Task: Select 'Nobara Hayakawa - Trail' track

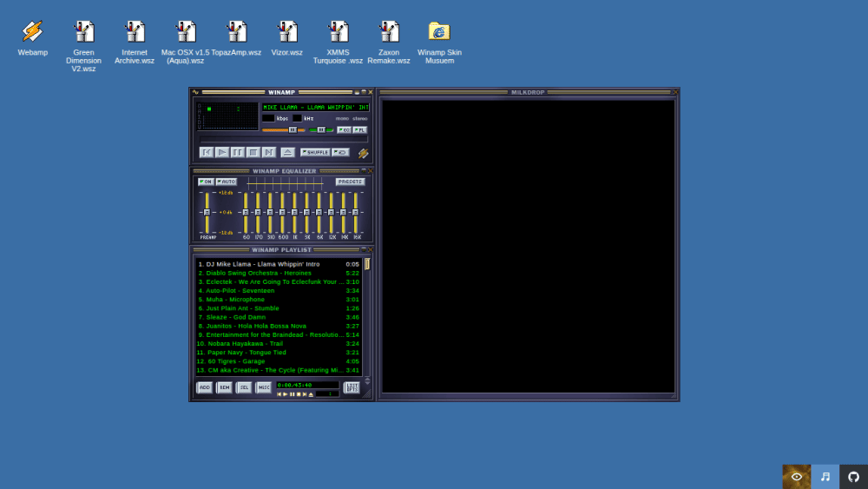Action: (279, 344)
